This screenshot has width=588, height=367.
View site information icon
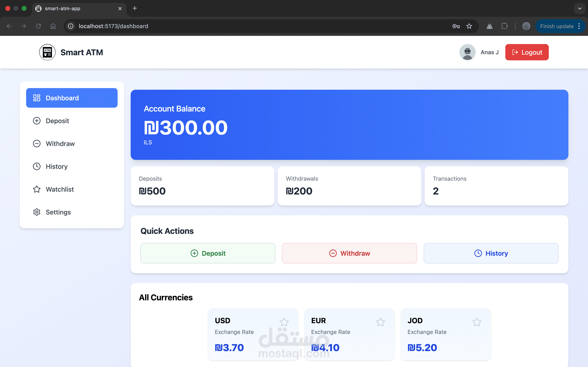pyautogui.click(x=71, y=26)
